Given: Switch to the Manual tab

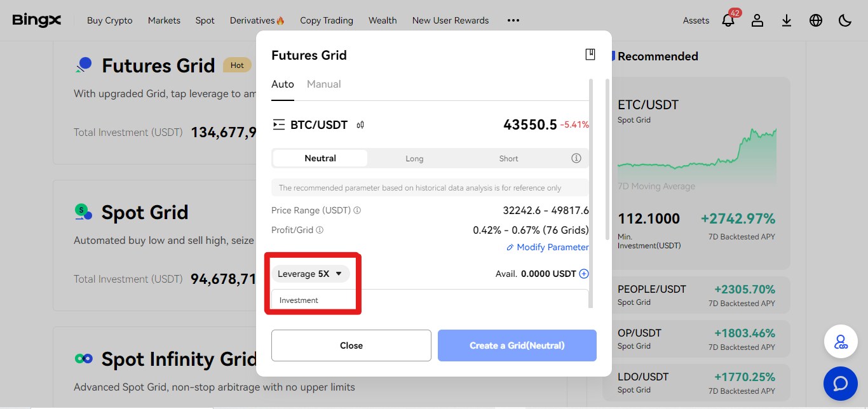Looking at the screenshot, I should [x=324, y=84].
